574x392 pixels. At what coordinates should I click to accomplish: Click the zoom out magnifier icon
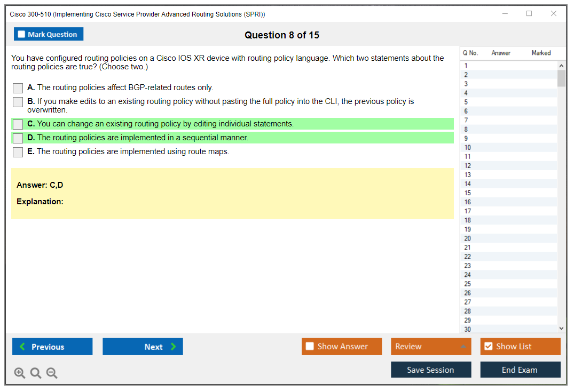[52, 373]
